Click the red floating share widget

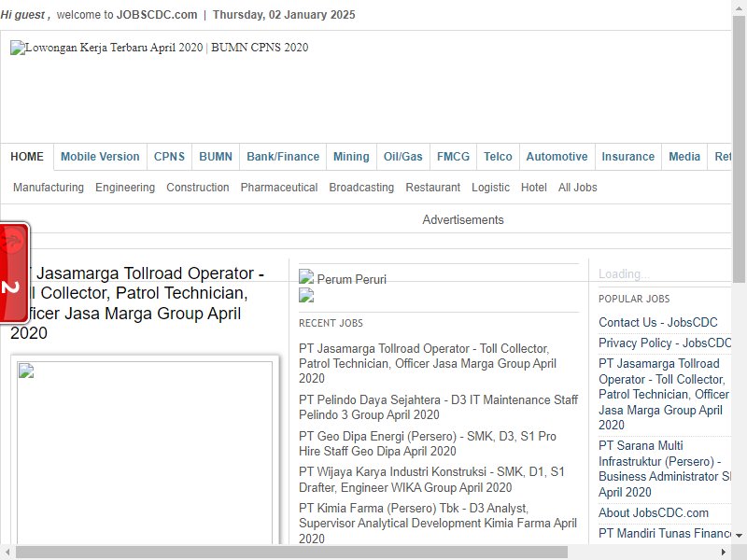[x=14, y=273]
